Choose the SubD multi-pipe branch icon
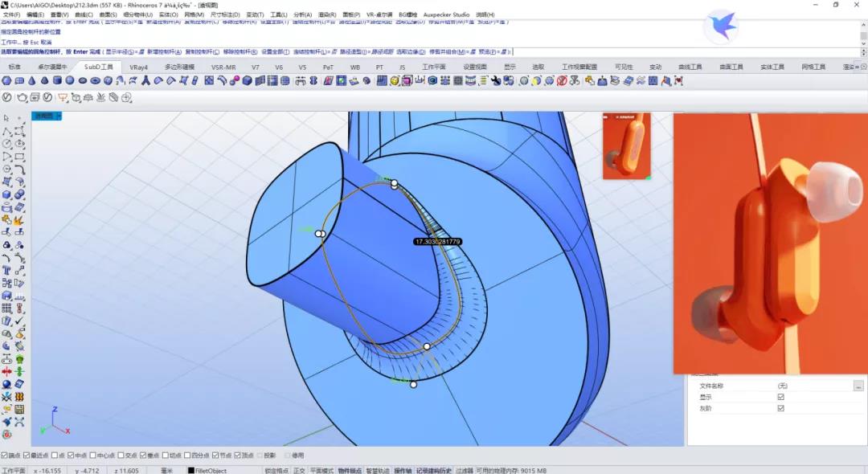 click(145, 81)
